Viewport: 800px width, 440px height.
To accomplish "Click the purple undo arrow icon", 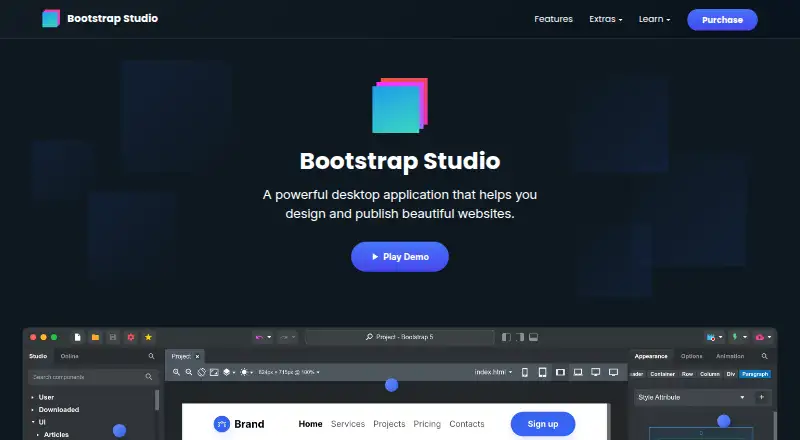I will (x=259, y=337).
